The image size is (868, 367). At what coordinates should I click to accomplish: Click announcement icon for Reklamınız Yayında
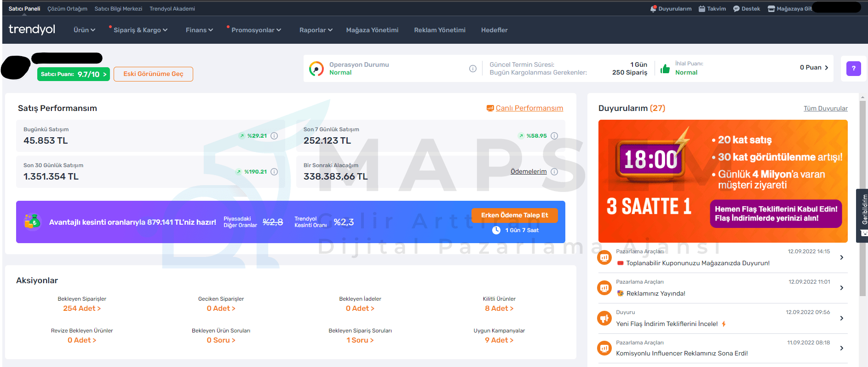[604, 288]
